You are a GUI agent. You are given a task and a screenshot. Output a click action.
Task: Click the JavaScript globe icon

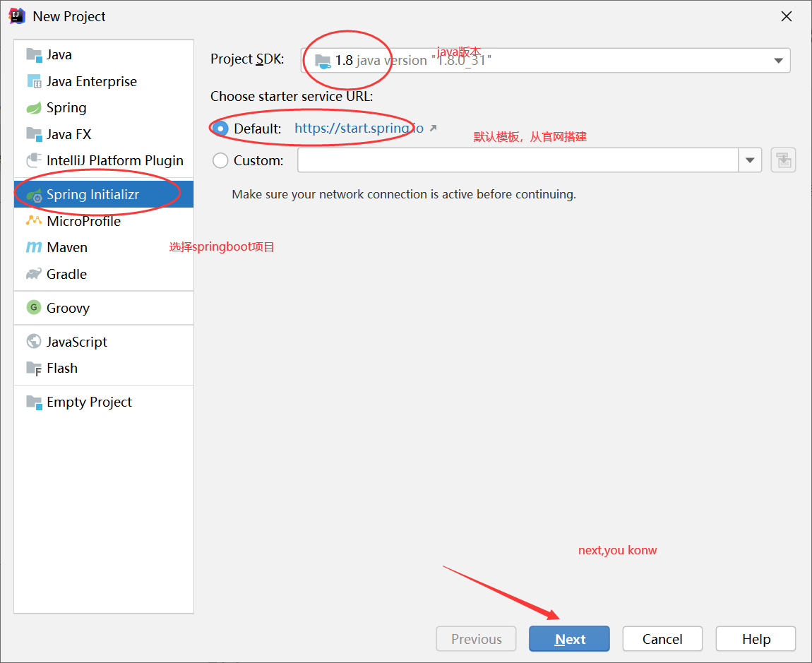click(x=34, y=341)
